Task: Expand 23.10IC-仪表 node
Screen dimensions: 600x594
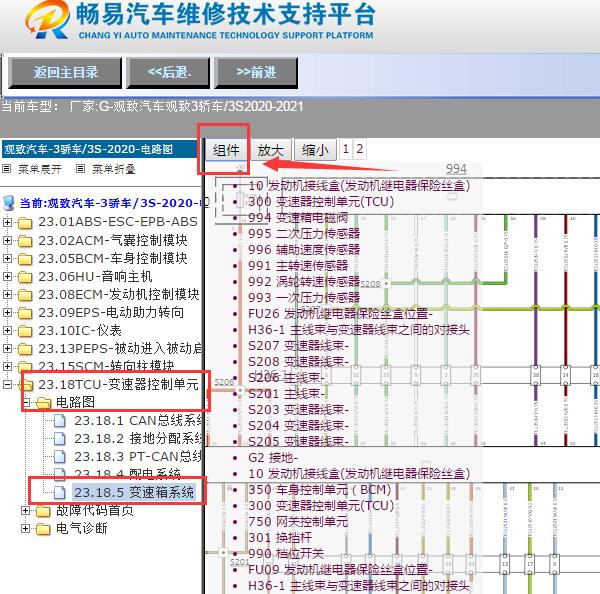Action: tap(7, 330)
